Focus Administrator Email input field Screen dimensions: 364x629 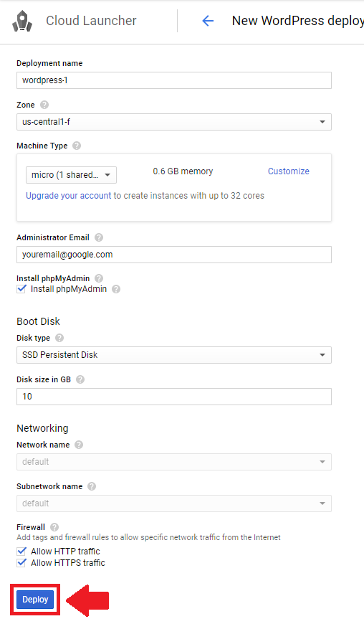pos(174,255)
